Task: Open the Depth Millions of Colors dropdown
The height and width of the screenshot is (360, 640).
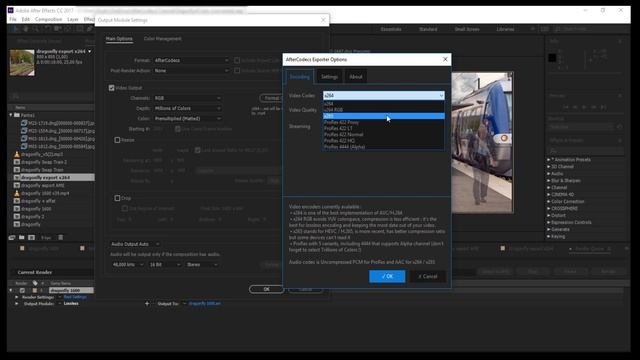Action: (x=188, y=109)
